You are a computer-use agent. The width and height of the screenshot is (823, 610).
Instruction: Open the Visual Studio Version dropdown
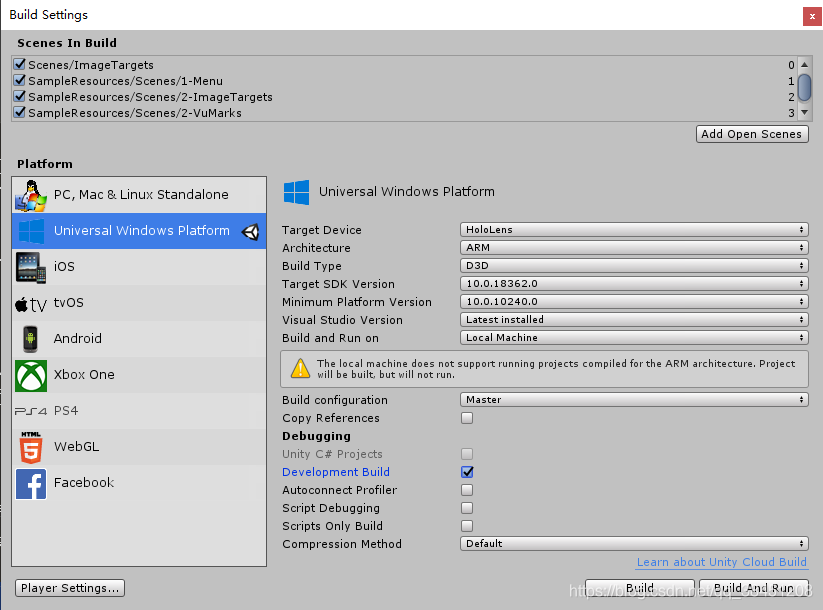click(634, 319)
